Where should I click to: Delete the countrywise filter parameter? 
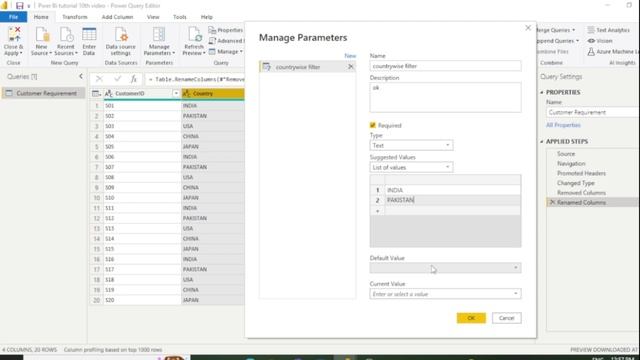350,67
